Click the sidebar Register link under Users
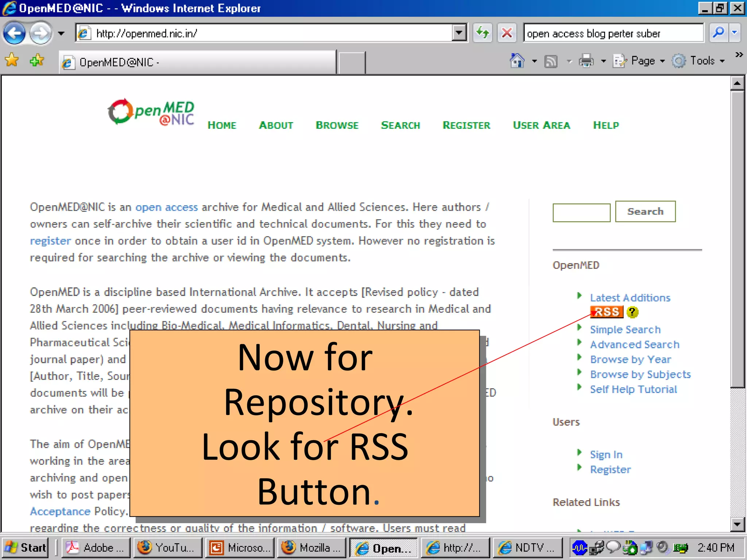The width and height of the screenshot is (747, 560). click(611, 470)
